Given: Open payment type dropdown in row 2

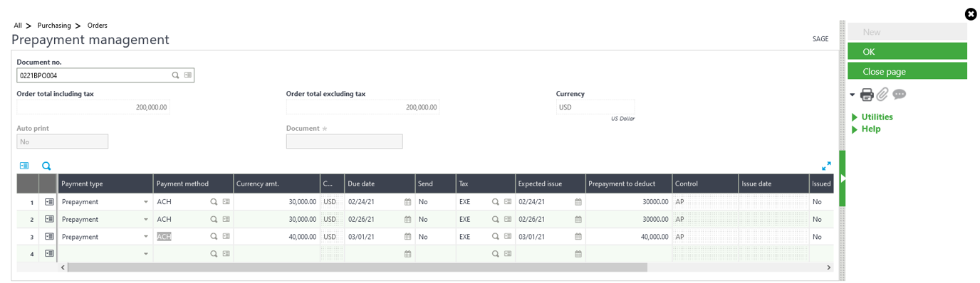Looking at the screenshot, I should pos(146,219).
